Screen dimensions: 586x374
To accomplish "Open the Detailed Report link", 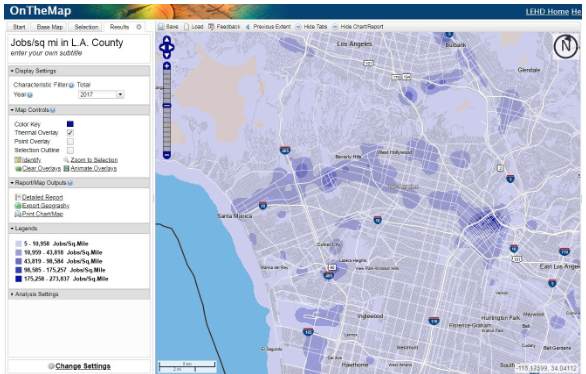I will point(42,197).
